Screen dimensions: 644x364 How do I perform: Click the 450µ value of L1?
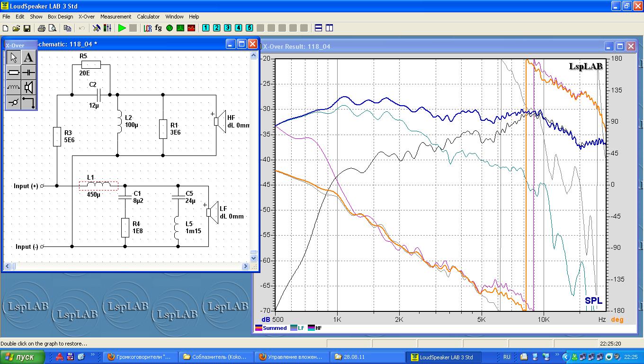click(94, 194)
